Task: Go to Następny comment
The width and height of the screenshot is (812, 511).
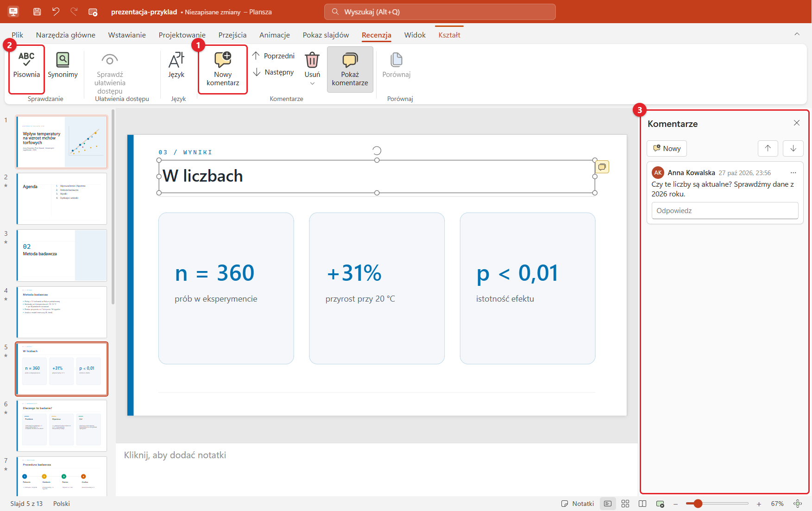Action: click(x=274, y=72)
